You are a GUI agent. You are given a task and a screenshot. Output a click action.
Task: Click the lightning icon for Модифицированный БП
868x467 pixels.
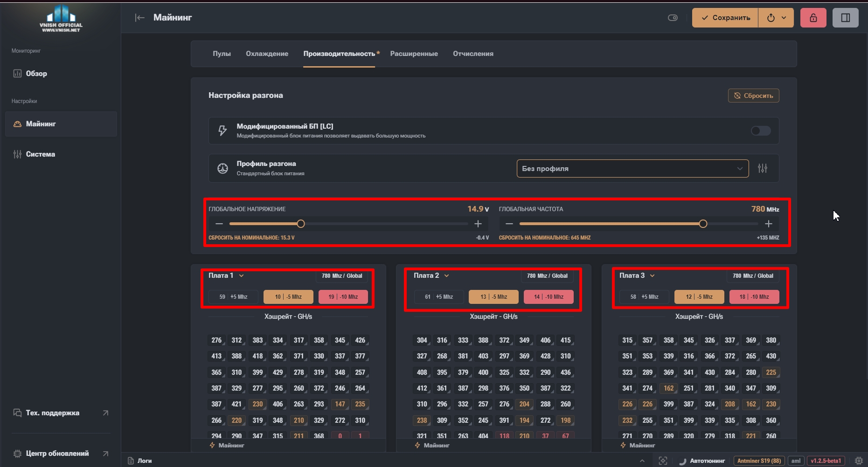coord(222,130)
